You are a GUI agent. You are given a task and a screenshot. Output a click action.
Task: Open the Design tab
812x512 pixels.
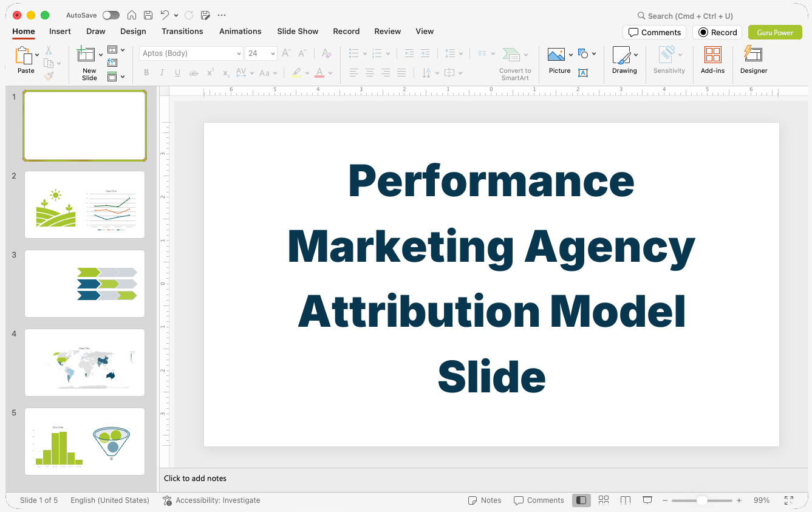point(133,31)
